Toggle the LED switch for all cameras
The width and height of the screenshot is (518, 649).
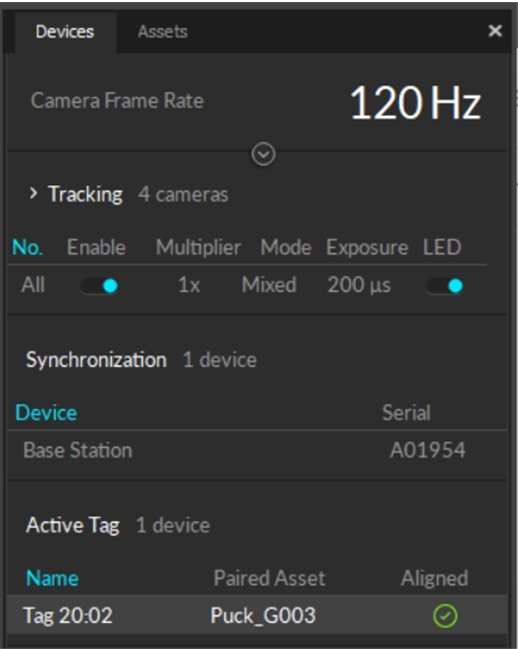click(x=444, y=286)
